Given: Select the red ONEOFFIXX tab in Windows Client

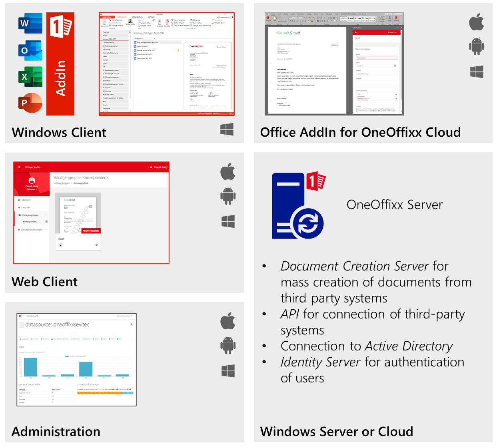Looking at the screenshot, I should (x=107, y=17).
